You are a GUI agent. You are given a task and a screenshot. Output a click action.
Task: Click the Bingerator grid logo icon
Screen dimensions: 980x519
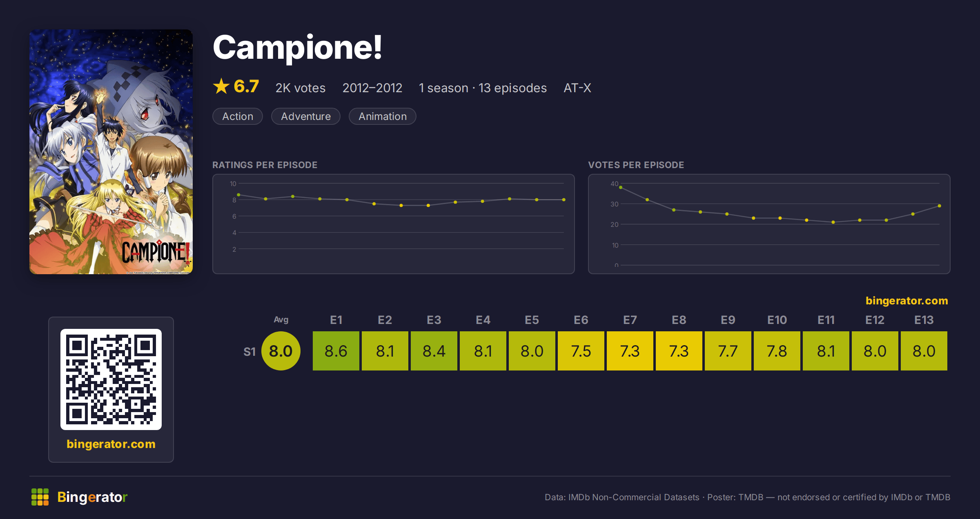pyautogui.click(x=40, y=497)
